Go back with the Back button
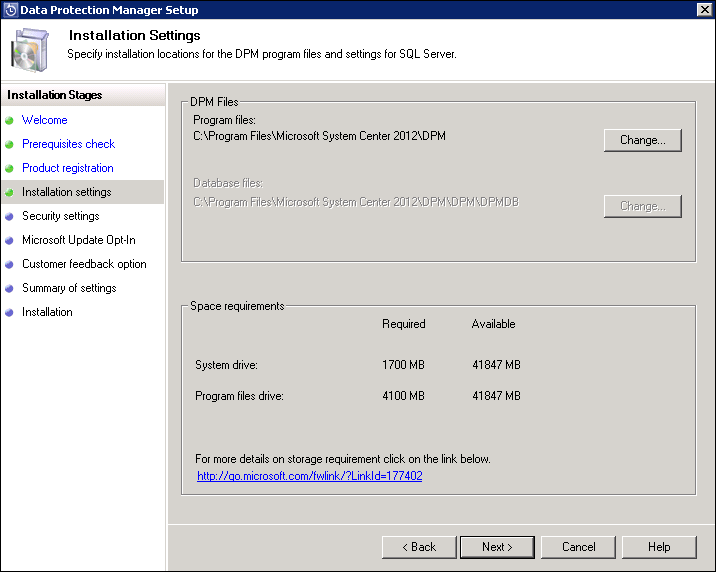 419,547
